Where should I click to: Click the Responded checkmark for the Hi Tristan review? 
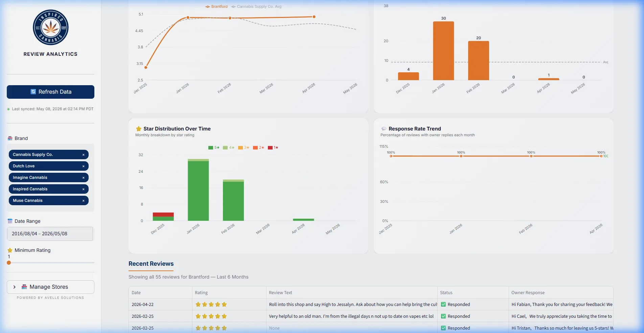coord(443,328)
